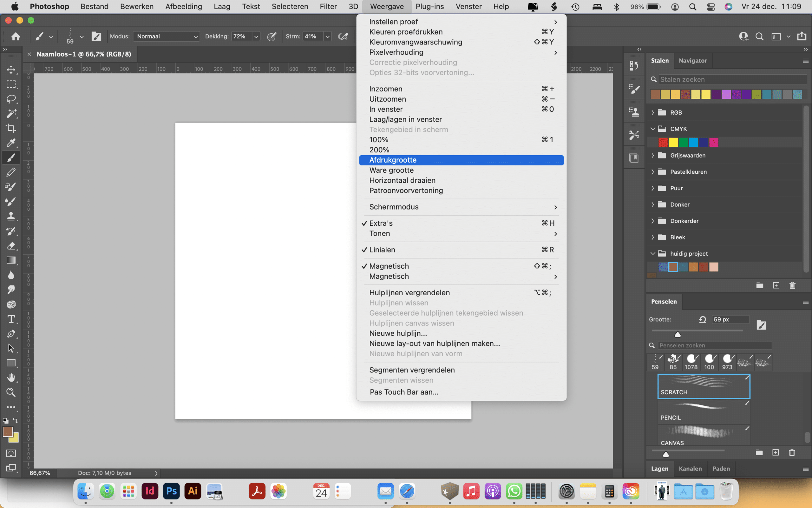Switch to the Paden tab
The height and width of the screenshot is (508, 812).
721,469
